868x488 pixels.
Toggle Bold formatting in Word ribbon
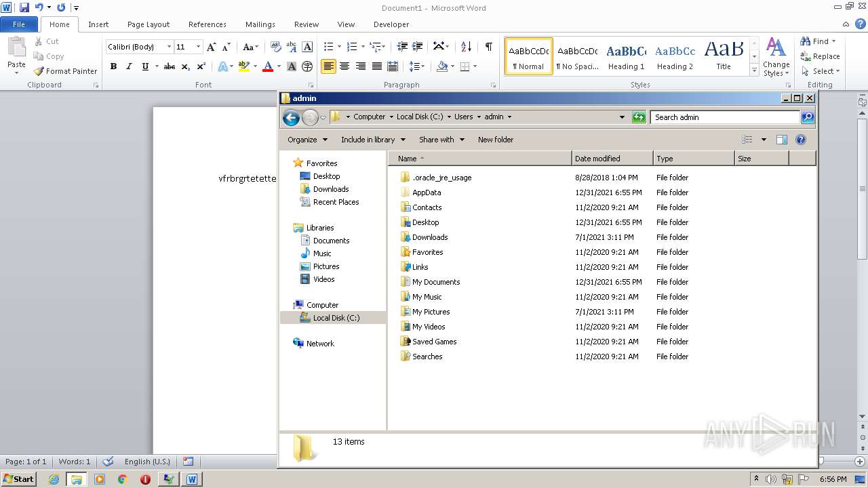(113, 66)
